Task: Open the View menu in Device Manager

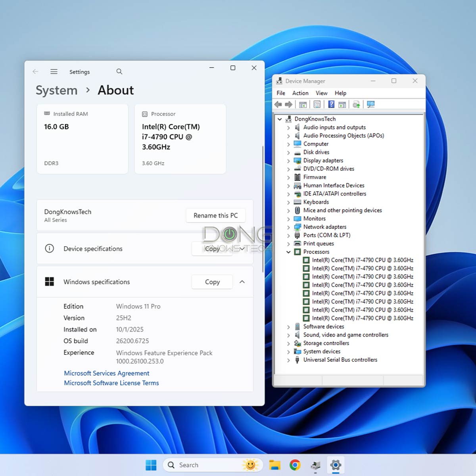Action: coord(321,93)
